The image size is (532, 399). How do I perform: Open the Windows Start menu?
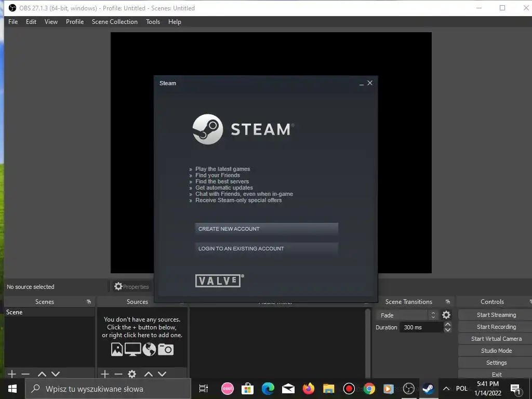click(x=12, y=389)
